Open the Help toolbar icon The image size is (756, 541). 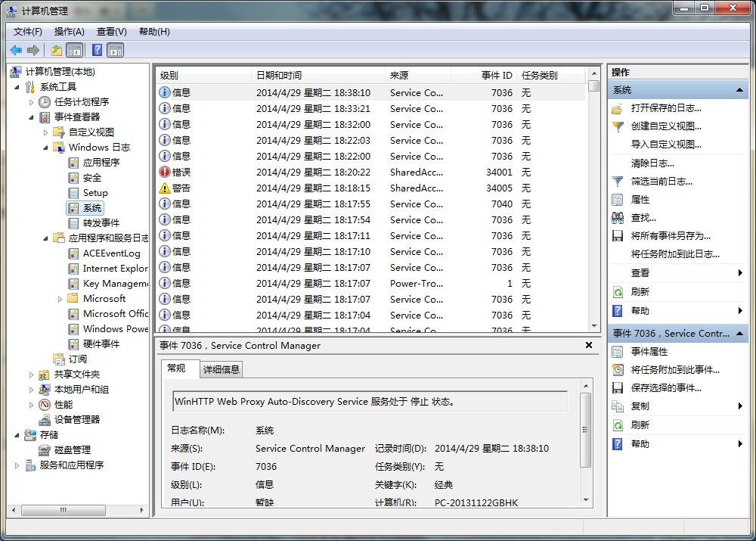(x=97, y=50)
